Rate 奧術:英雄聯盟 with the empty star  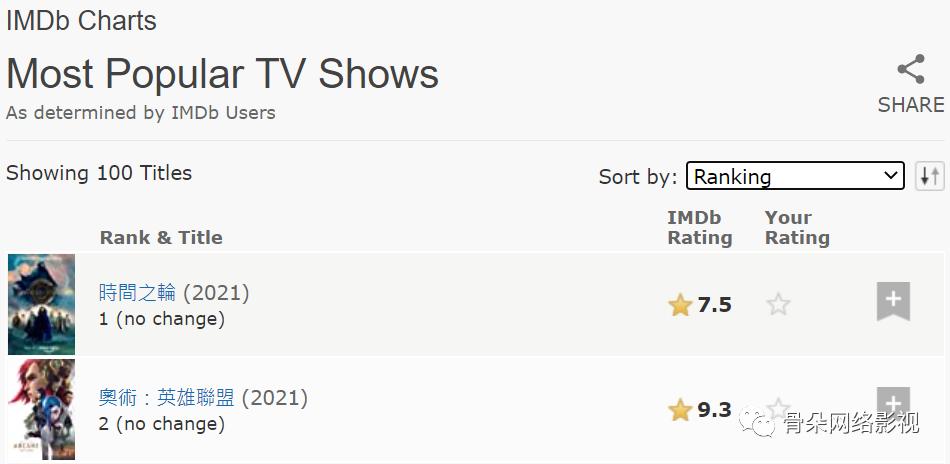point(777,408)
